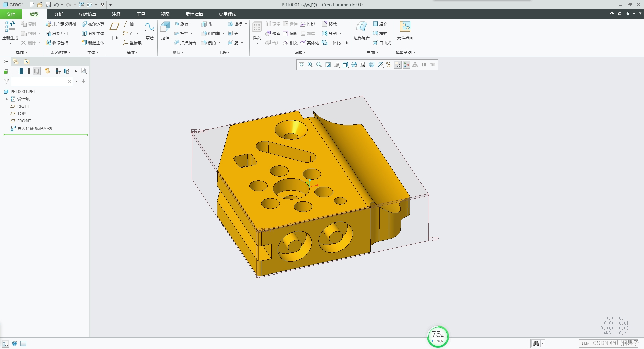Toggle spin center display button
The image size is (644, 349).
tap(406, 65)
